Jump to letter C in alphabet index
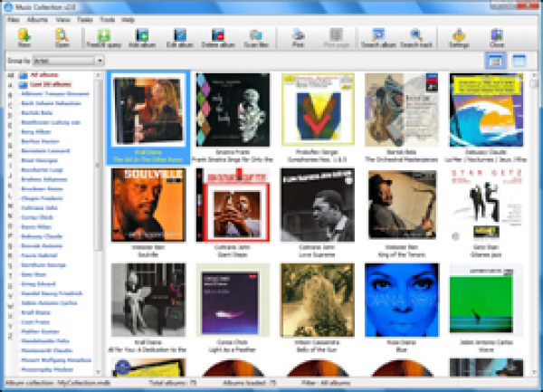 [10, 105]
